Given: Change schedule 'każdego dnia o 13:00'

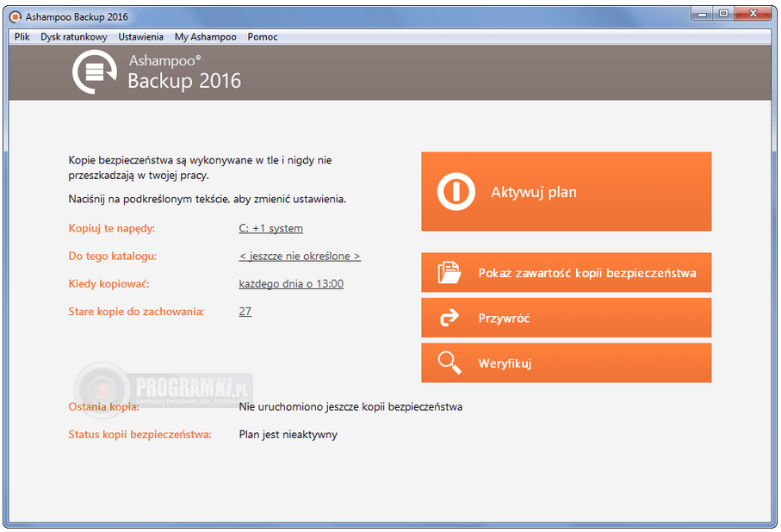Looking at the screenshot, I should pyautogui.click(x=291, y=284).
